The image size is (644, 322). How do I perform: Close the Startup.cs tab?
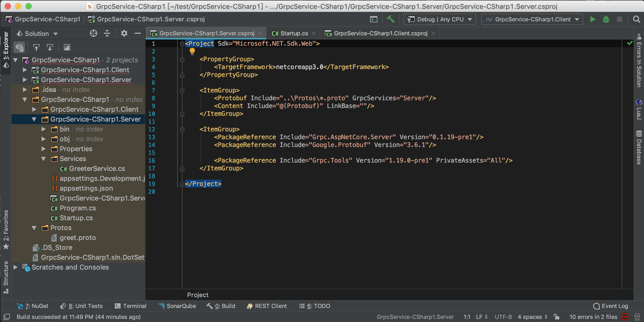[x=314, y=33]
